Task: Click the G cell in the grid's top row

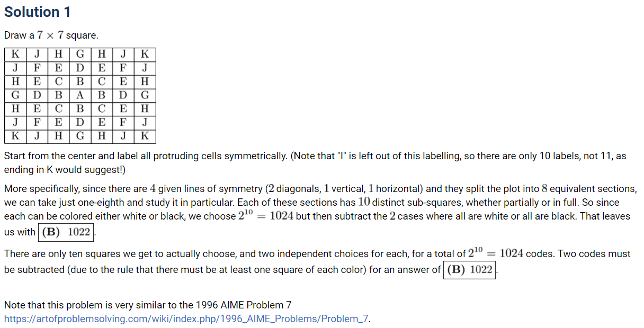Action: (x=80, y=54)
